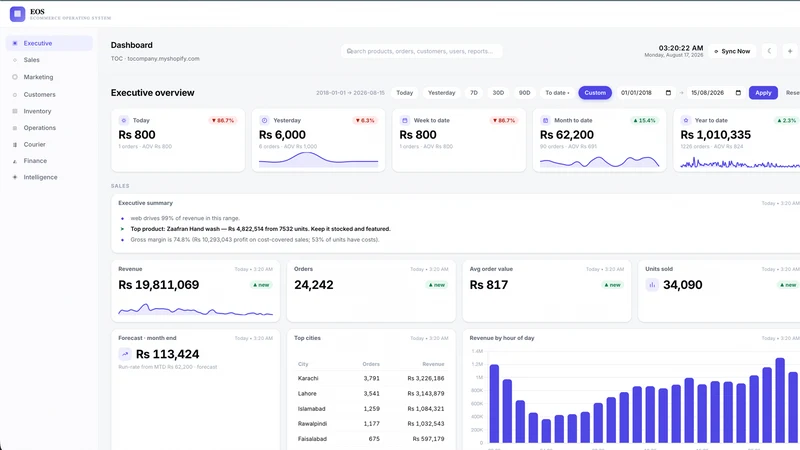Click the Week to date calendar icon
The height and width of the screenshot is (450, 800).
click(x=405, y=120)
